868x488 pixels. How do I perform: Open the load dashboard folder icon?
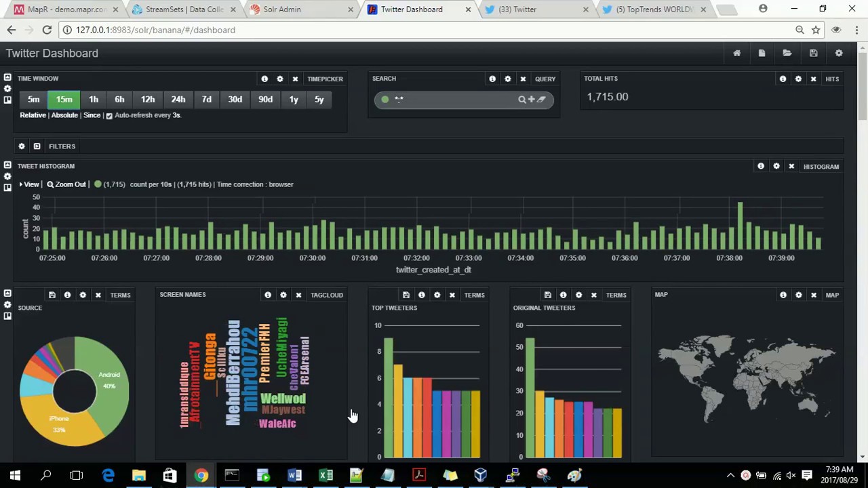(787, 54)
